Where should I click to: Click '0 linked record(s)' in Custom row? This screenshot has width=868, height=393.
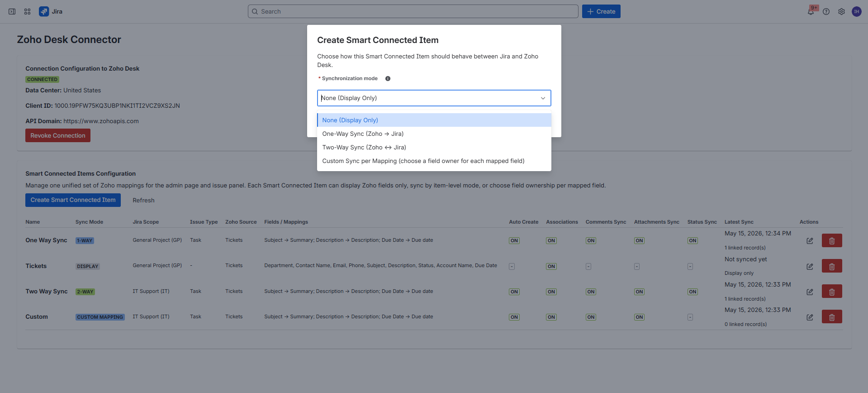click(x=745, y=324)
